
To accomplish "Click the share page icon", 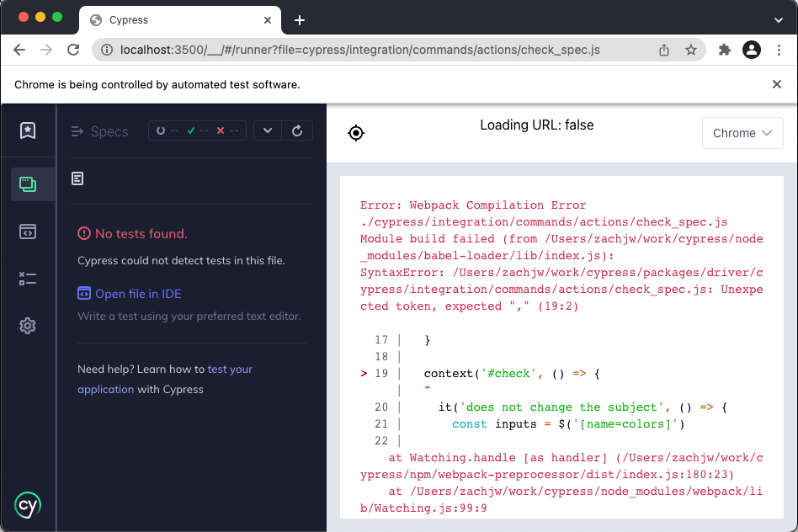I will [663, 50].
